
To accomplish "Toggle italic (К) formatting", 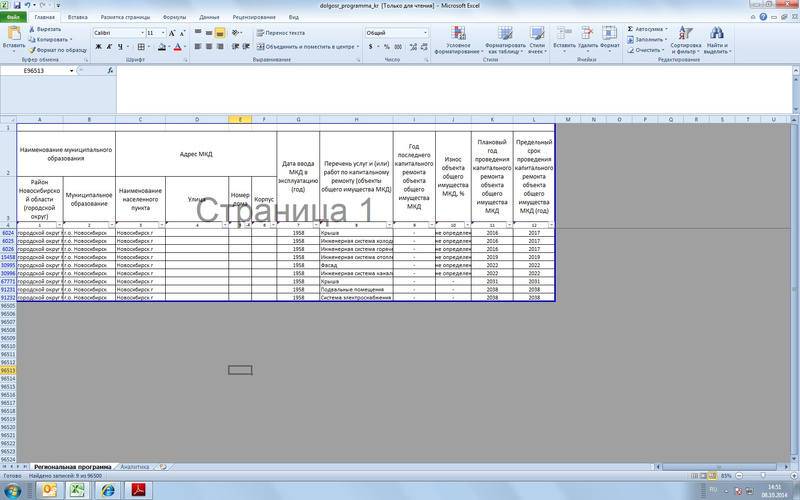I will coord(108,46).
